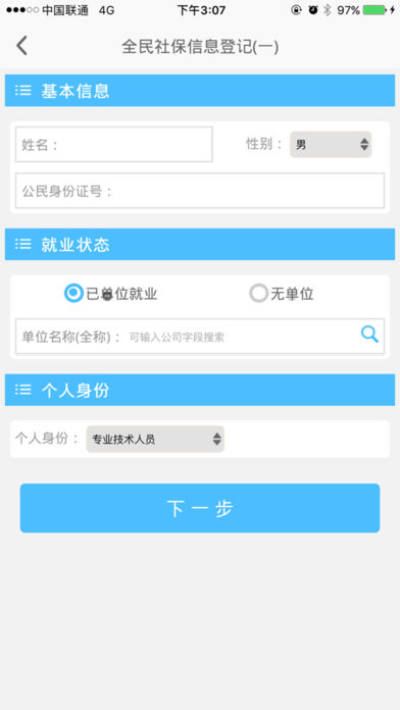The width and height of the screenshot is (400, 710).
Task: Tap the rotation lock status icon
Action: (296, 10)
